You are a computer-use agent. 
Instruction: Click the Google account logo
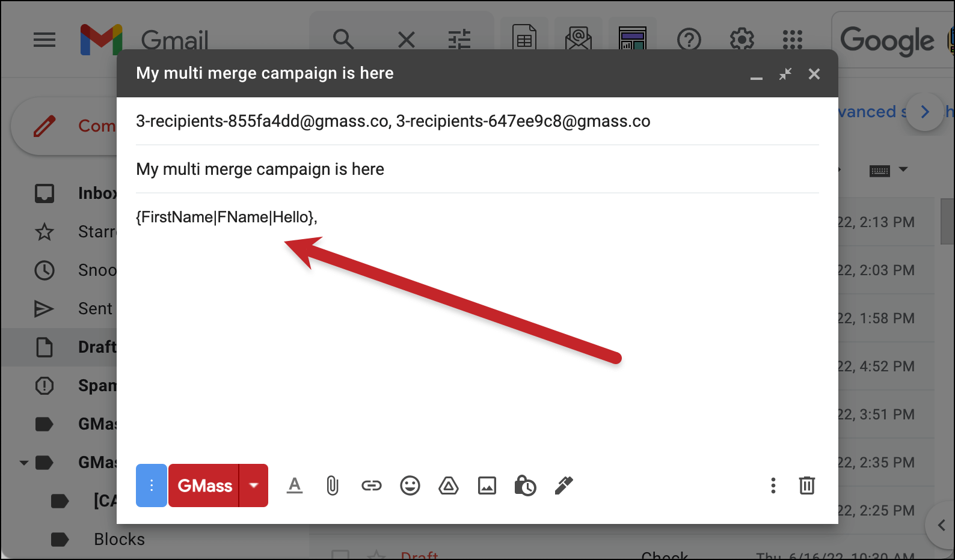coord(887,40)
